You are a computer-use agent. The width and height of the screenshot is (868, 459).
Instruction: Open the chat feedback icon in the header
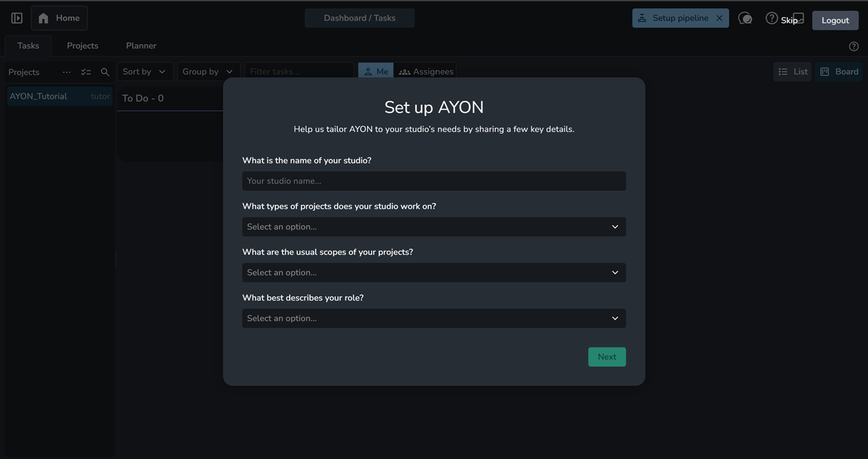(x=745, y=18)
